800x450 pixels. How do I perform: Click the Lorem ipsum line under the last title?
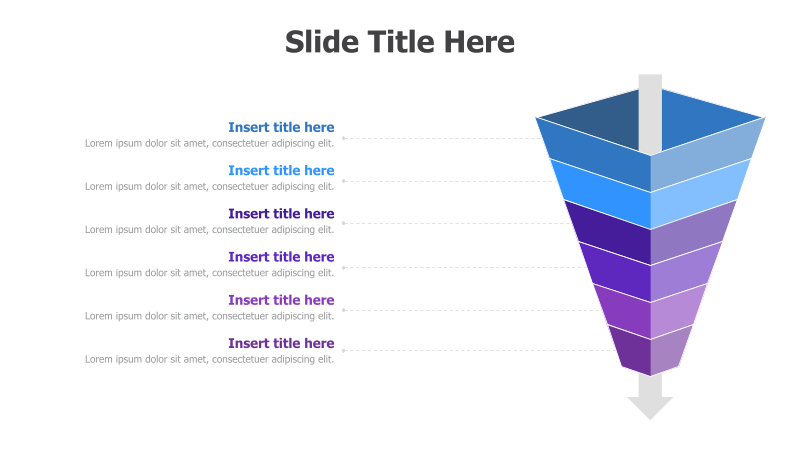pyautogui.click(x=209, y=359)
